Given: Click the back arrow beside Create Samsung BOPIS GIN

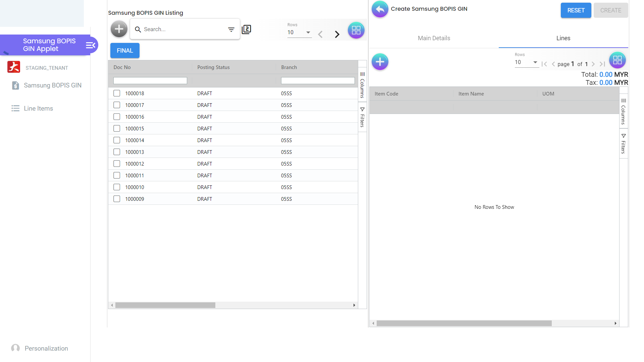Looking at the screenshot, I should [380, 9].
